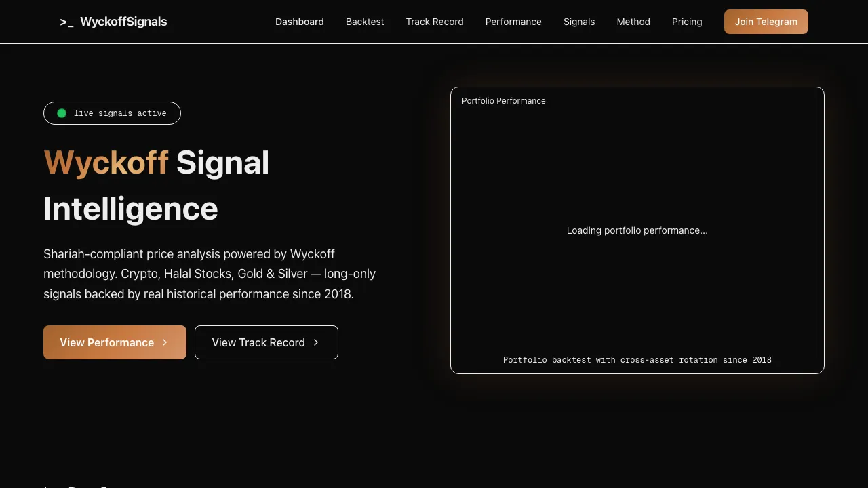Image resolution: width=868 pixels, height=488 pixels.
Task: Click the WyckoffSignals brand name
Action: pyautogui.click(x=123, y=22)
